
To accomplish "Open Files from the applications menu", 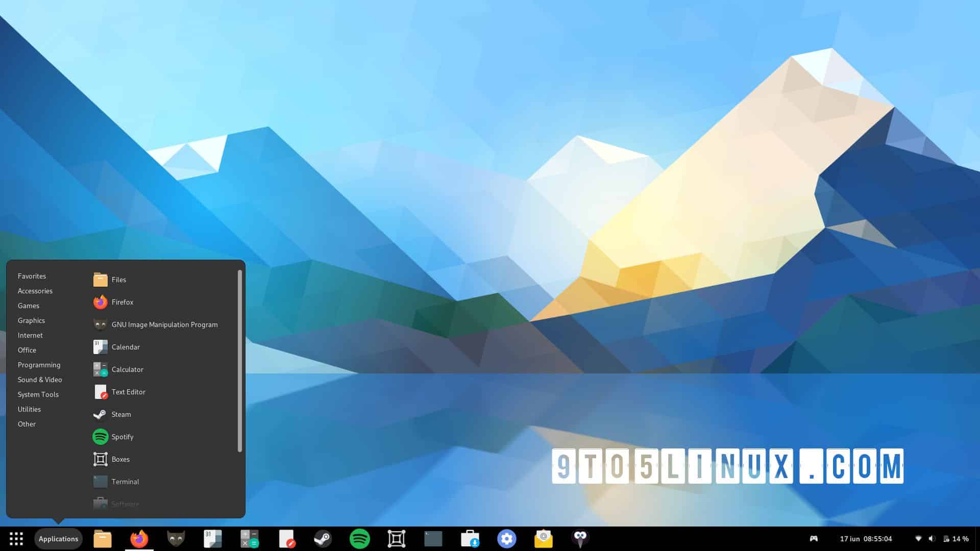I will (x=119, y=280).
